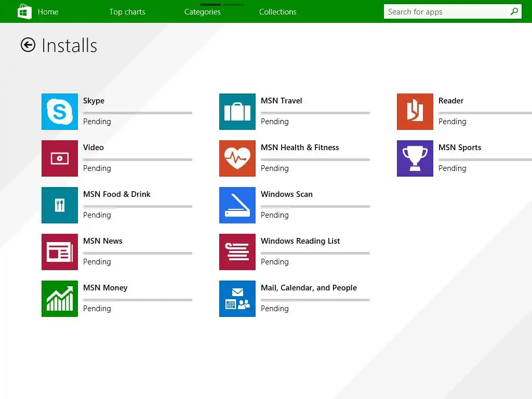Go back using the arrow next to Installs
Screen dimensions: 532x399
(x=28, y=45)
